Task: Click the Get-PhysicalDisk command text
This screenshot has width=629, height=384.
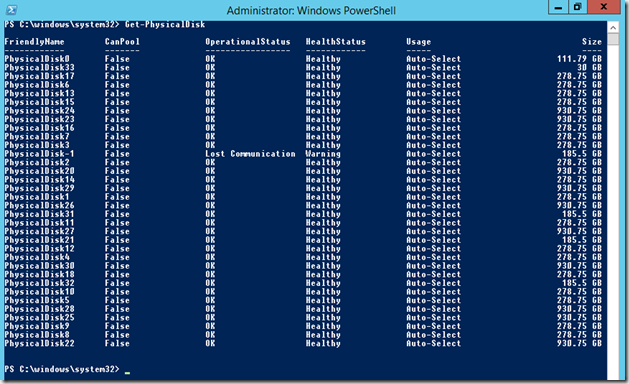Action: pyautogui.click(x=165, y=24)
